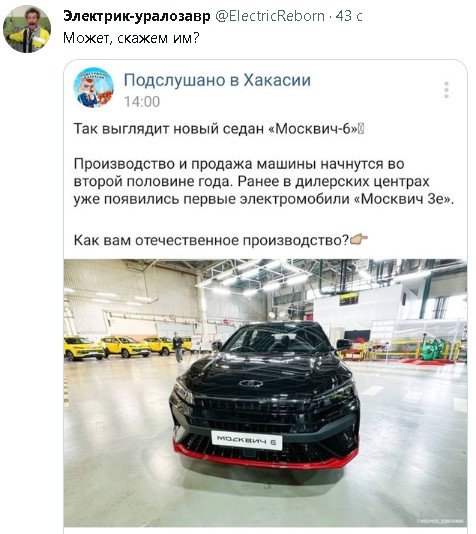Viewport: 476px width, 534px height.
Task: Click the line about new sedan Москвич-6
Action: pos(219,129)
